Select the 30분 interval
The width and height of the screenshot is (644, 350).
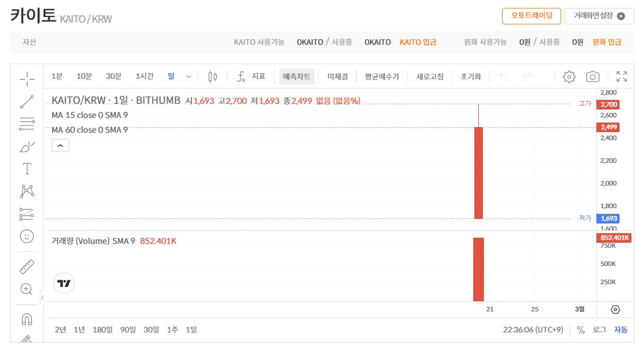pos(114,77)
